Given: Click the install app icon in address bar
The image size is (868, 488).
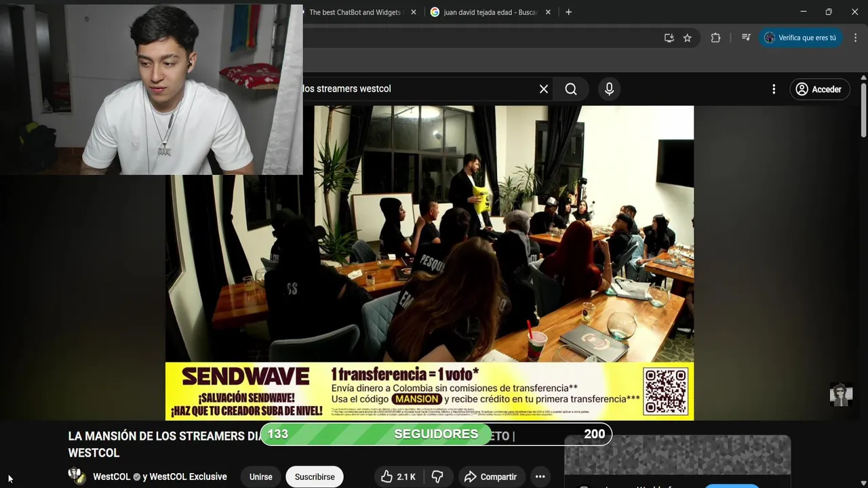Looking at the screenshot, I should (669, 38).
